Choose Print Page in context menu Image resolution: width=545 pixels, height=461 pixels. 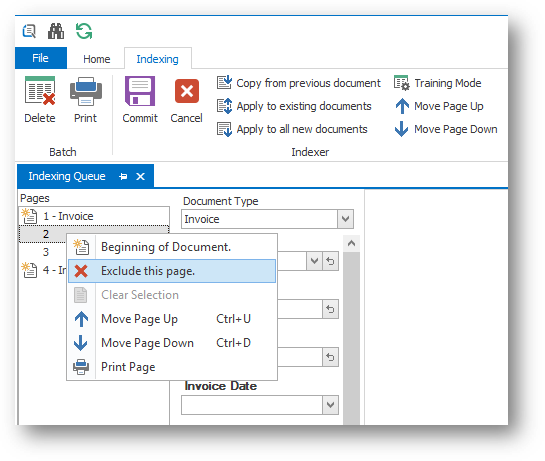click(172, 367)
